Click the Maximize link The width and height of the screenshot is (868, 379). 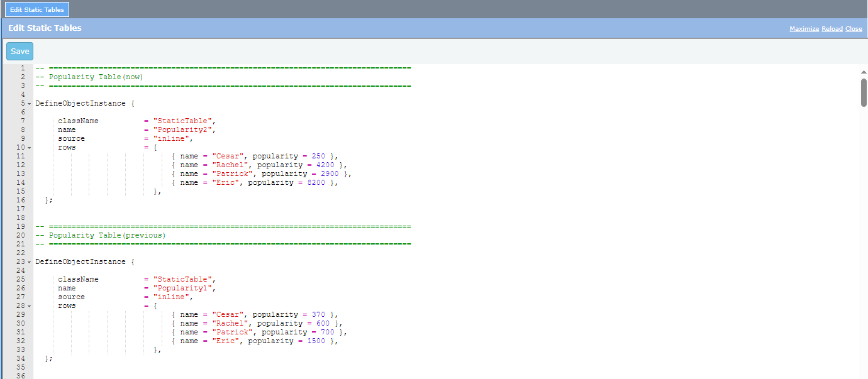click(x=804, y=29)
